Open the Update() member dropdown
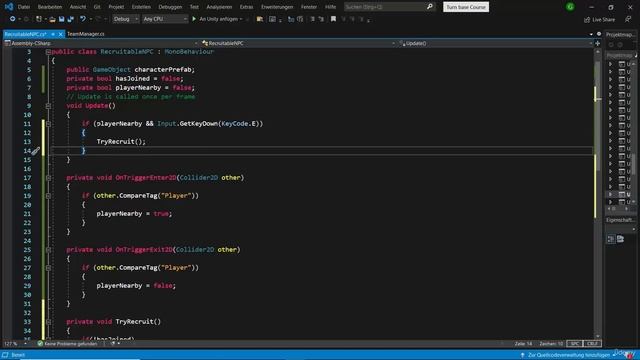The height and width of the screenshot is (360, 640). (x=496, y=43)
